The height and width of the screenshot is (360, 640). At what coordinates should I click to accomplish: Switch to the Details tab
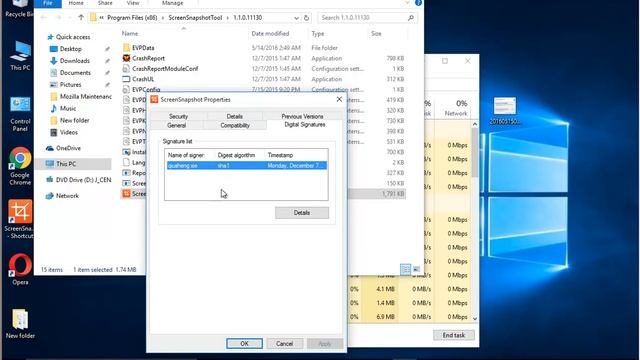tap(234, 116)
